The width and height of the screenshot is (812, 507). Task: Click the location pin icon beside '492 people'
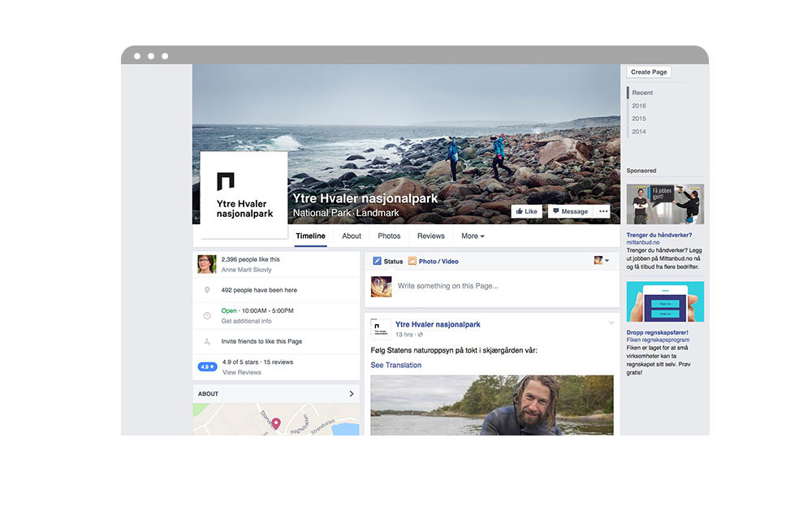[207, 290]
